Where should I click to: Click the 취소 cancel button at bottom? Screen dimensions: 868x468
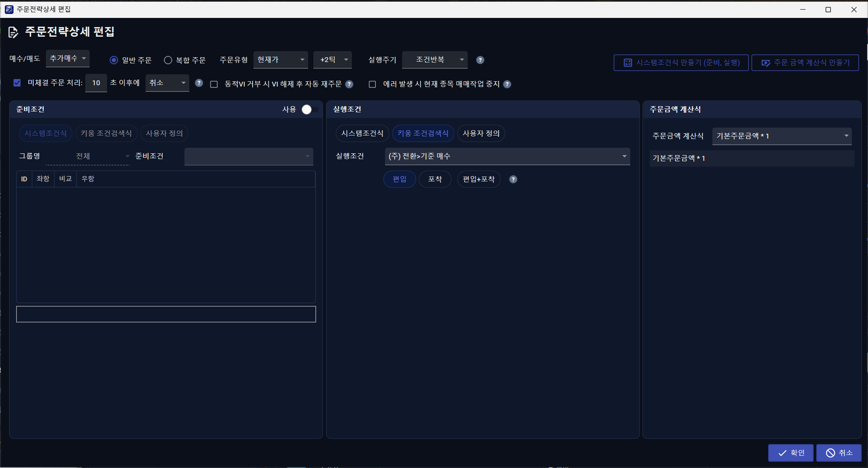click(839, 453)
